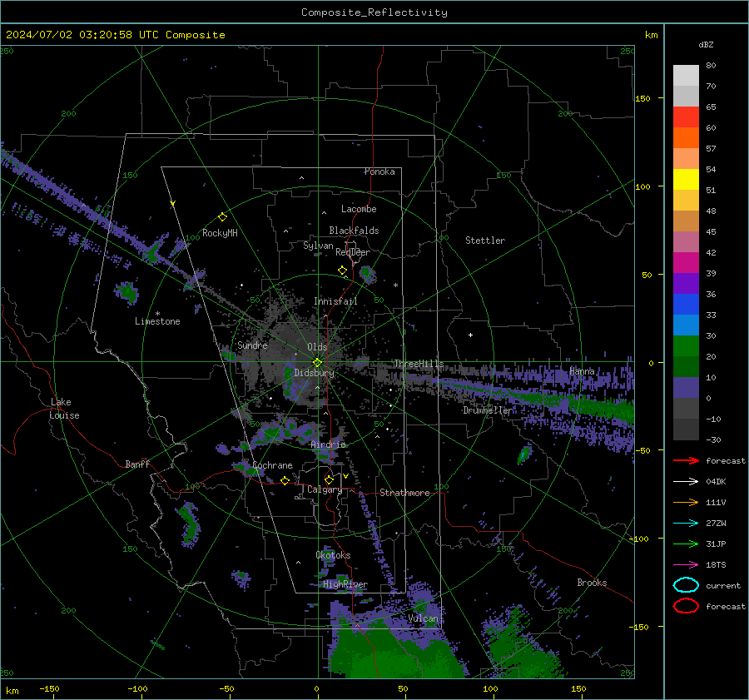Click the asterisk marker above Limestone
Viewport: 749px width, 700px height.
(157, 314)
